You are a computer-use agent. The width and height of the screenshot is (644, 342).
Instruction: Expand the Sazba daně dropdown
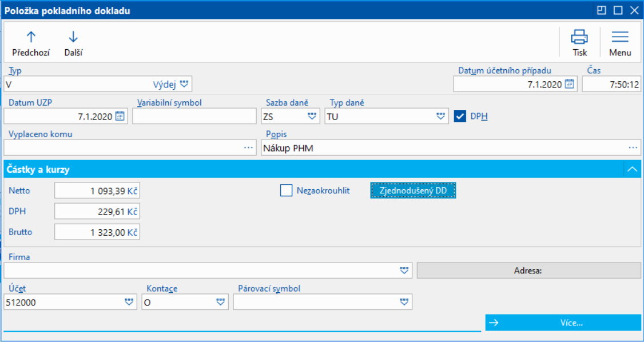(312, 116)
